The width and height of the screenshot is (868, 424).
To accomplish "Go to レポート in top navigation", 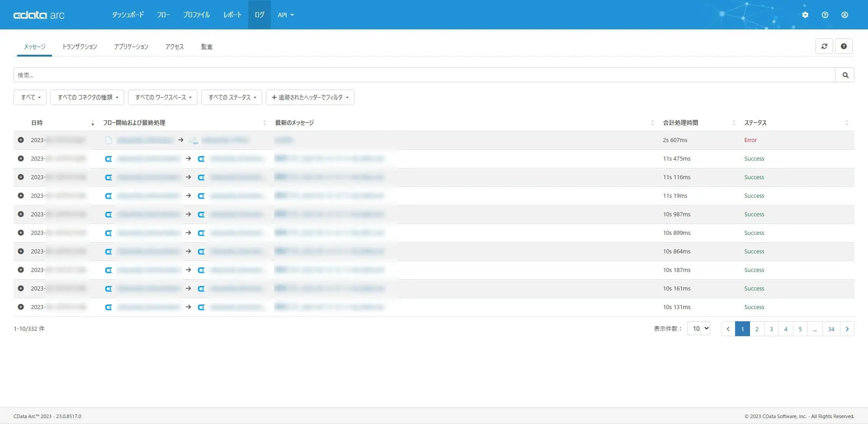I will click(232, 15).
